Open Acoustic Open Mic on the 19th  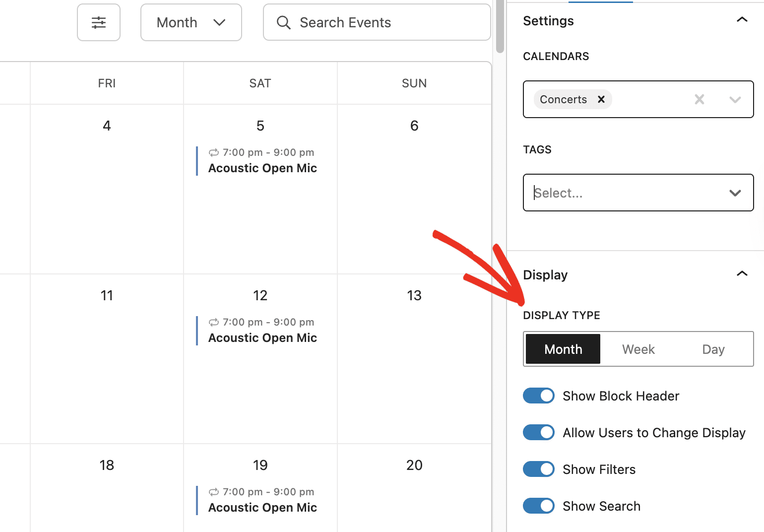262,508
